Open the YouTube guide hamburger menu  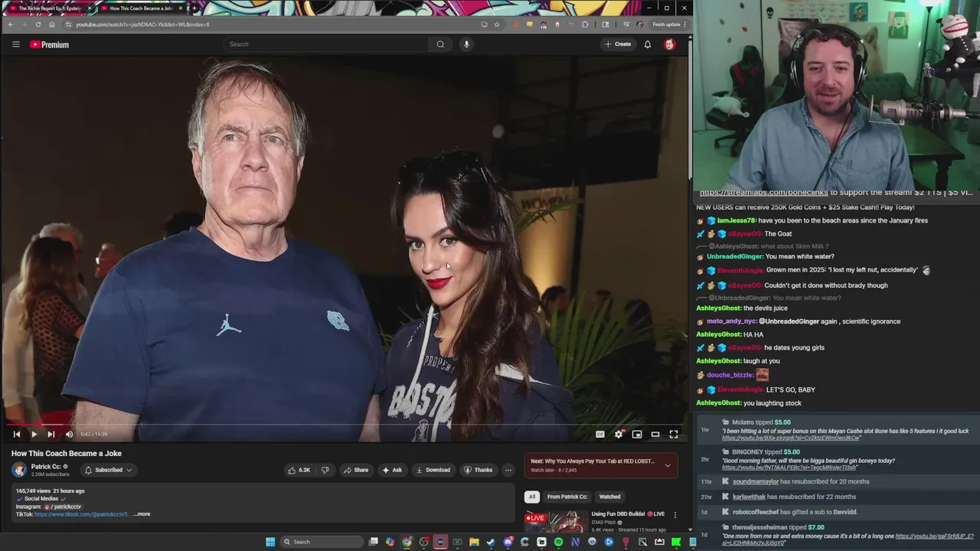pyautogui.click(x=15, y=44)
